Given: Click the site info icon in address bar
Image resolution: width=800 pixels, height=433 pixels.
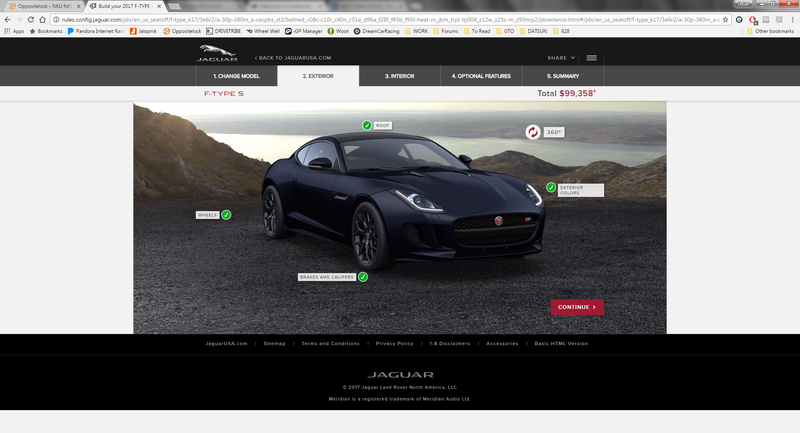Looking at the screenshot, I should pyautogui.click(x=56, y=20).
